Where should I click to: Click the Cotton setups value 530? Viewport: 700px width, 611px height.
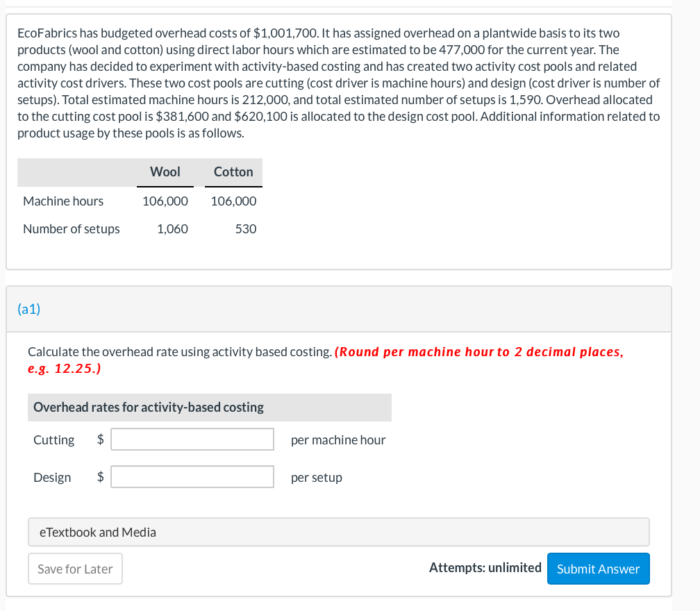click(x=247, y=228)
